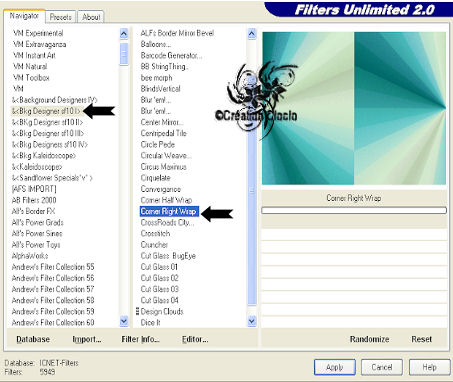Viewport: 453px width, 382px height.
Task: Select AlphaWorks category
Action: [30, 256]
